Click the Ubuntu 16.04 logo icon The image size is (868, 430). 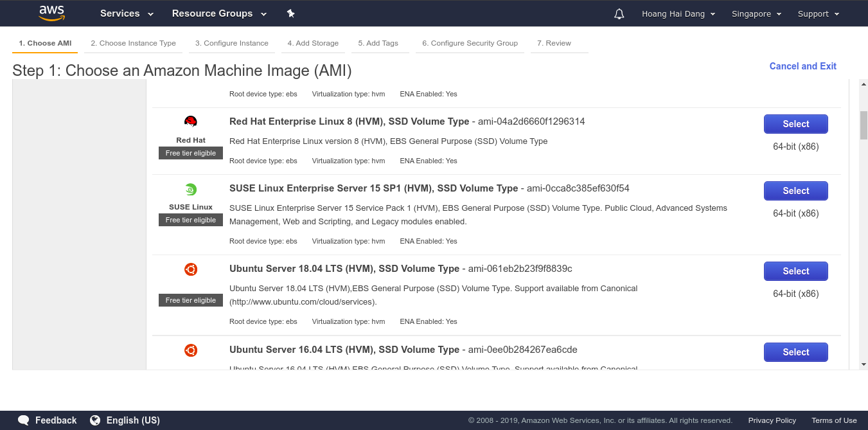[x=191, y=351]
